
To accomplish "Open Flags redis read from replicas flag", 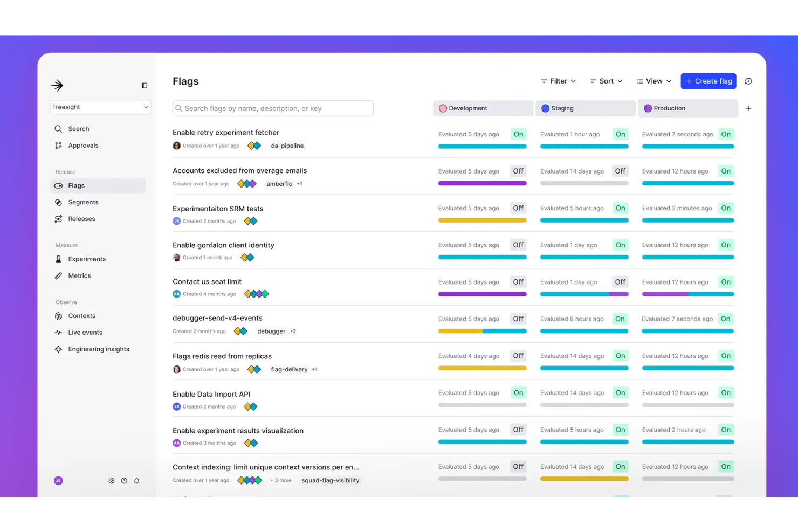I will [x=222, y=356].
